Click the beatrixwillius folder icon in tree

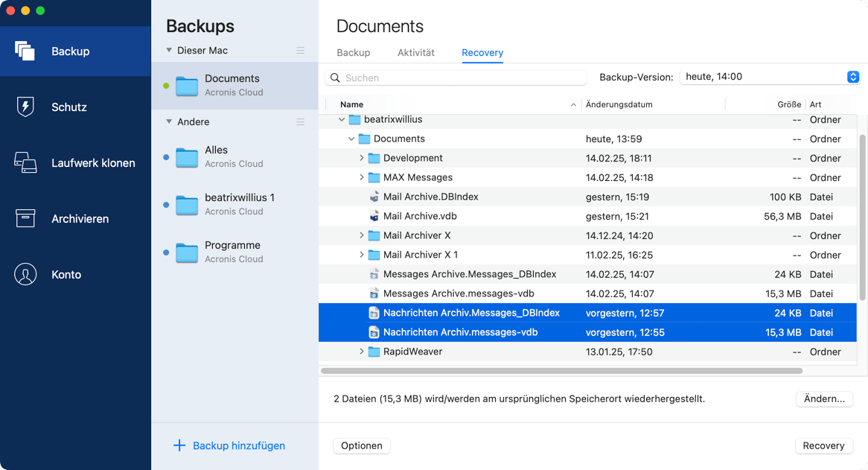355,120
